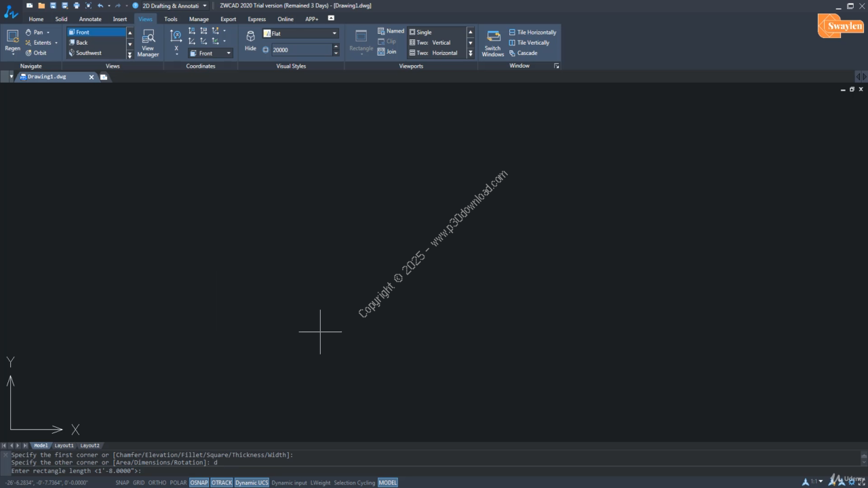
Task: Expand the Extents dropdown arrow
Action: pos(56,43)
